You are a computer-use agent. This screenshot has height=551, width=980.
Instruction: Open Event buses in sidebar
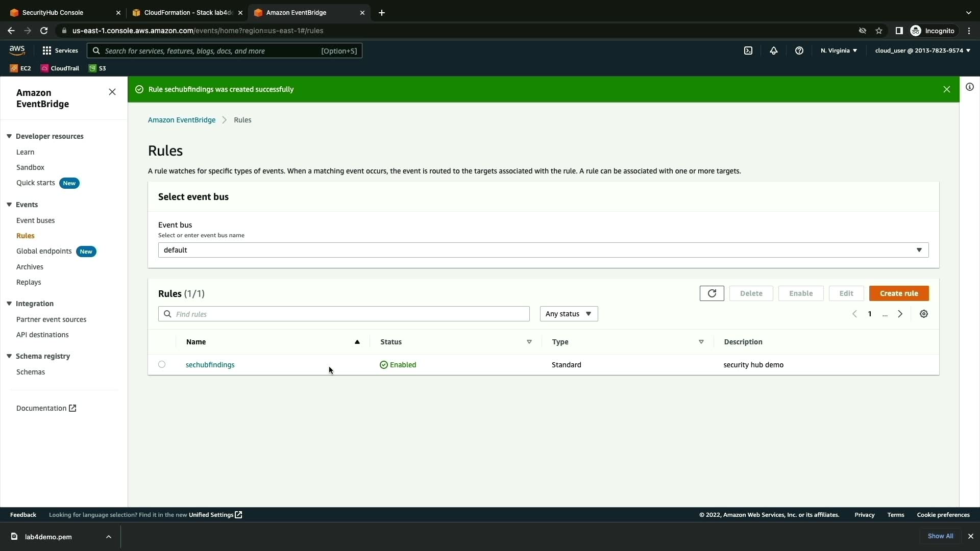click(35, 220)
